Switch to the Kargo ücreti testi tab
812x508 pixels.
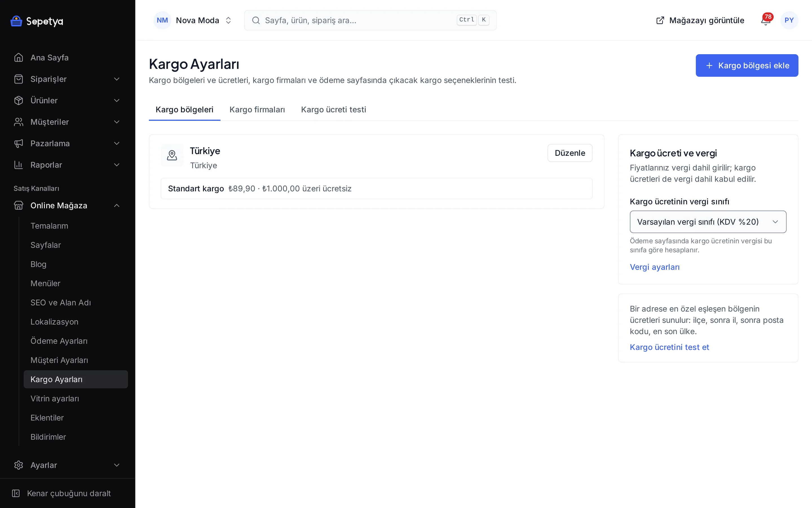coord(334,110)
